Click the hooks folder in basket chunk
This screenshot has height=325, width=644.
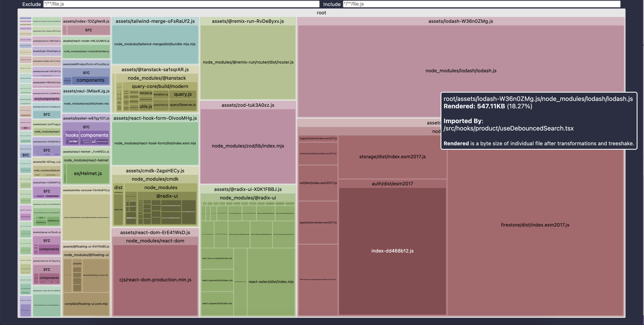coord(72,135)
